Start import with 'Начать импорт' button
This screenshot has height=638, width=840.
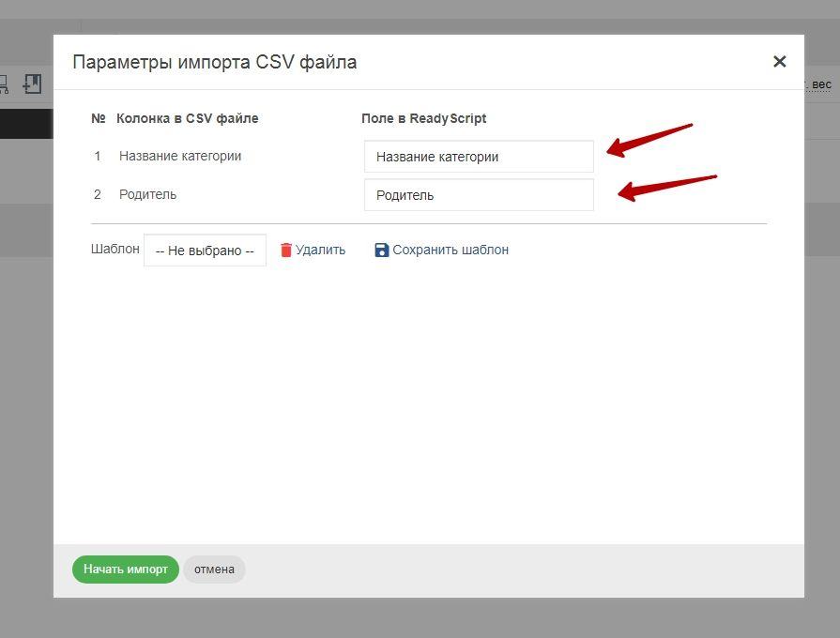(x=126, y=569)
